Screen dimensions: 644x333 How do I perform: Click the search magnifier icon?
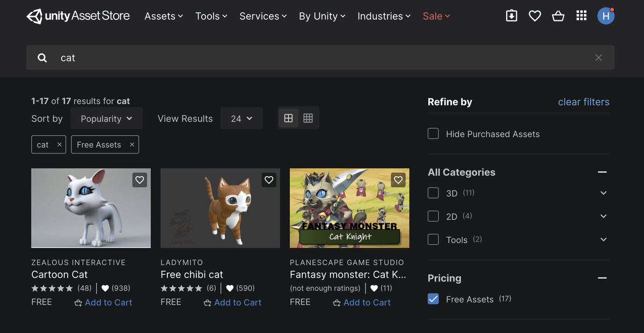tap(42, 58)
